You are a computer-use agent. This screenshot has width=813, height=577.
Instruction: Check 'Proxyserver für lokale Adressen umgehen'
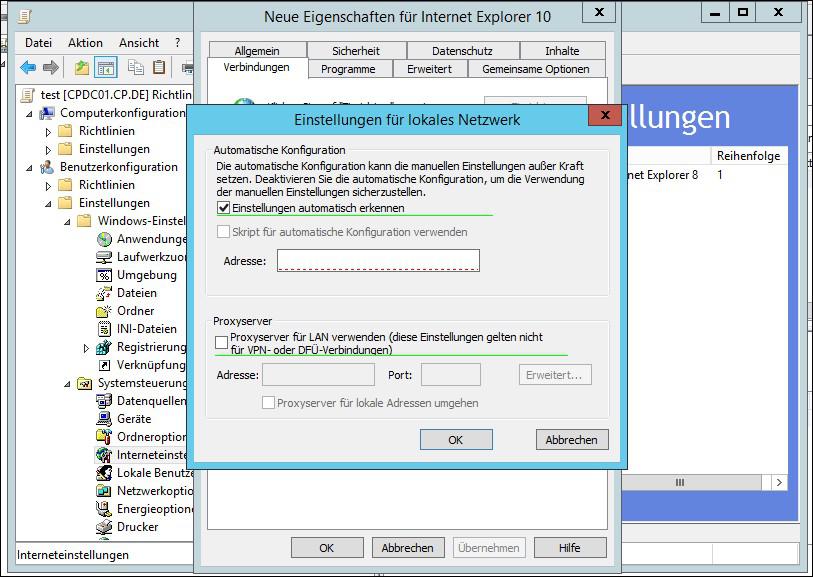click(x=268, y=403)
